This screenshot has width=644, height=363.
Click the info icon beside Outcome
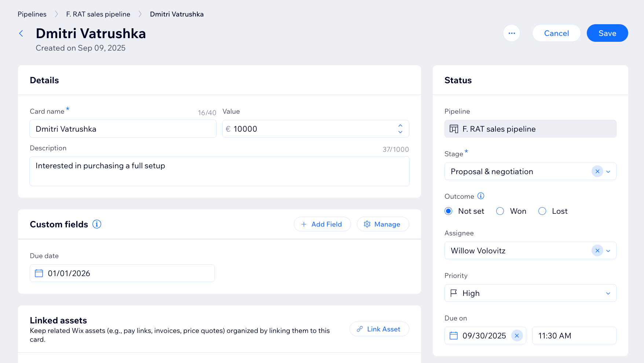tap(480, 196)
